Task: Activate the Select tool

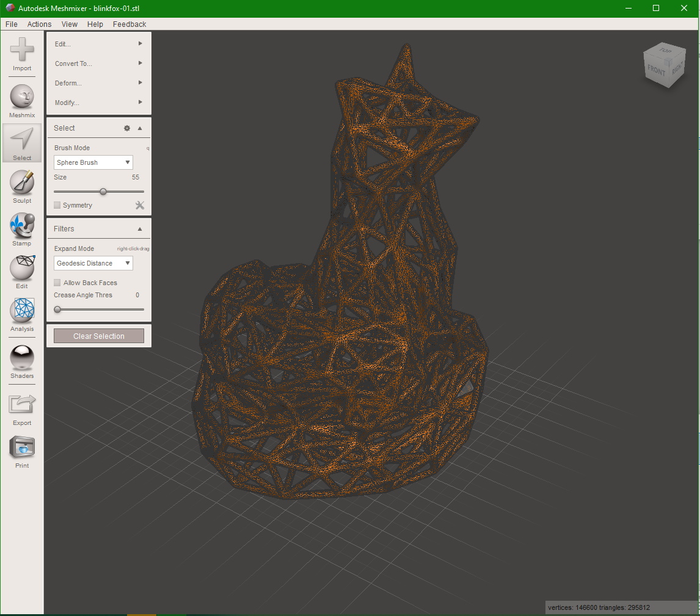Action: 22,143
